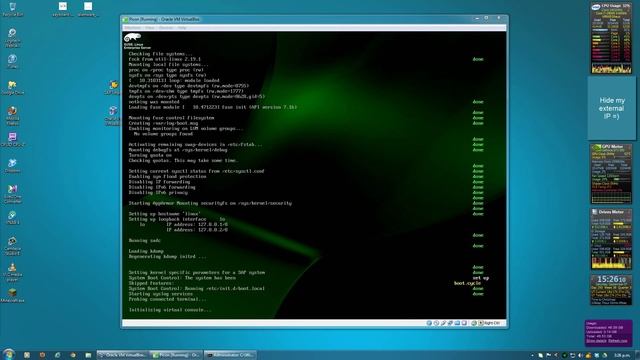The image size is (640, 360).
Task: Maximize the VirtualBox VM window
Action: point(486,19)
